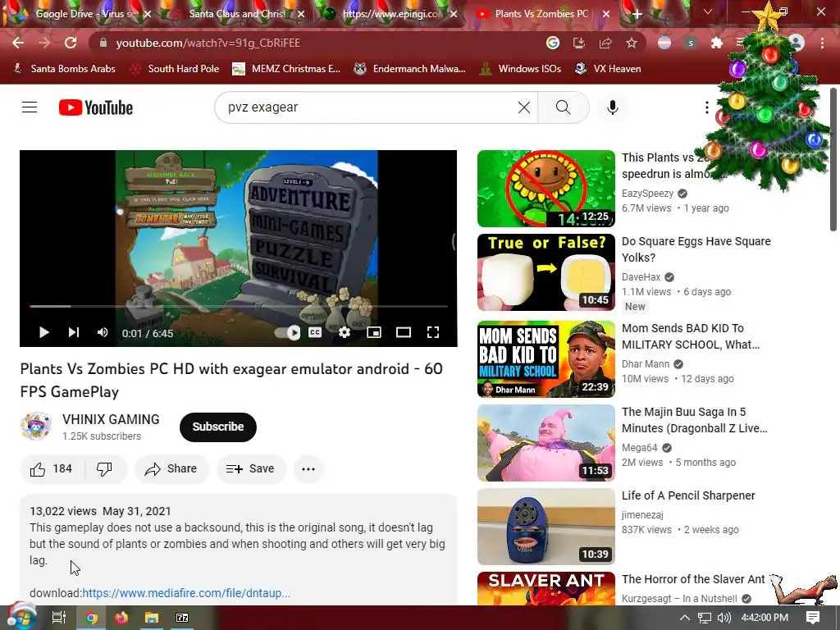Bookmark this page with the star icon
840x630 pixels.
click(x=632, y=43)
